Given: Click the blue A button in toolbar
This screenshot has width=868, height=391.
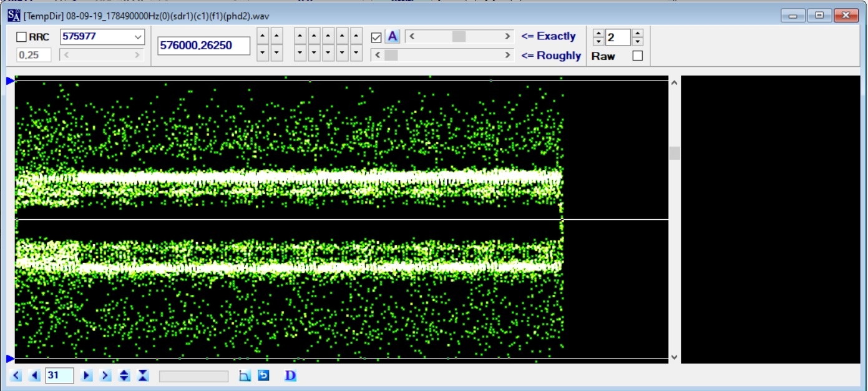Looking at the screenshot, I should coord(393,37).
